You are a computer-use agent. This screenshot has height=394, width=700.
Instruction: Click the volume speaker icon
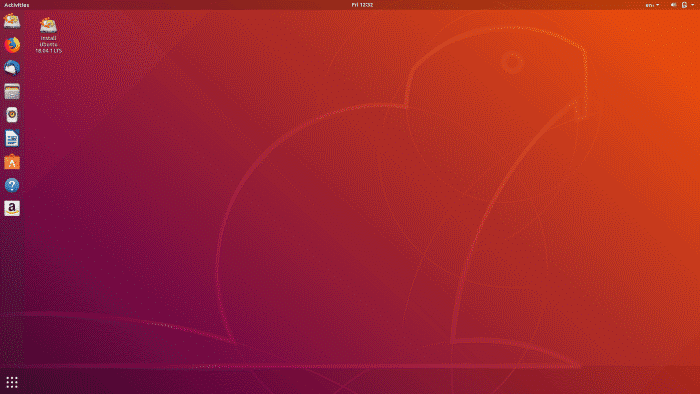click(673, 5)
